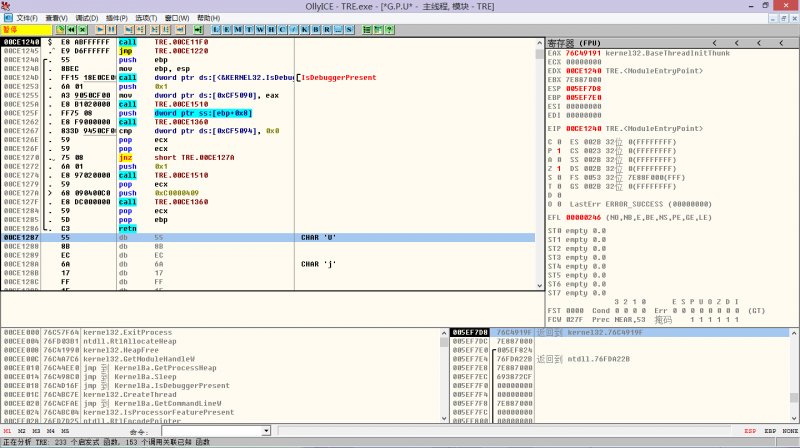Select the kernel32.ExitProcess dump row
Screen dimensions: 800x448
coord(220,333)
